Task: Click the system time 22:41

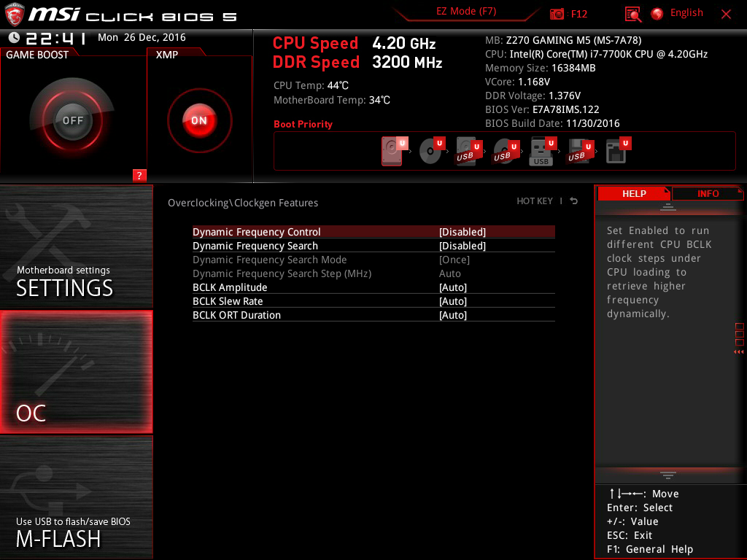Action: coord(55,38)
